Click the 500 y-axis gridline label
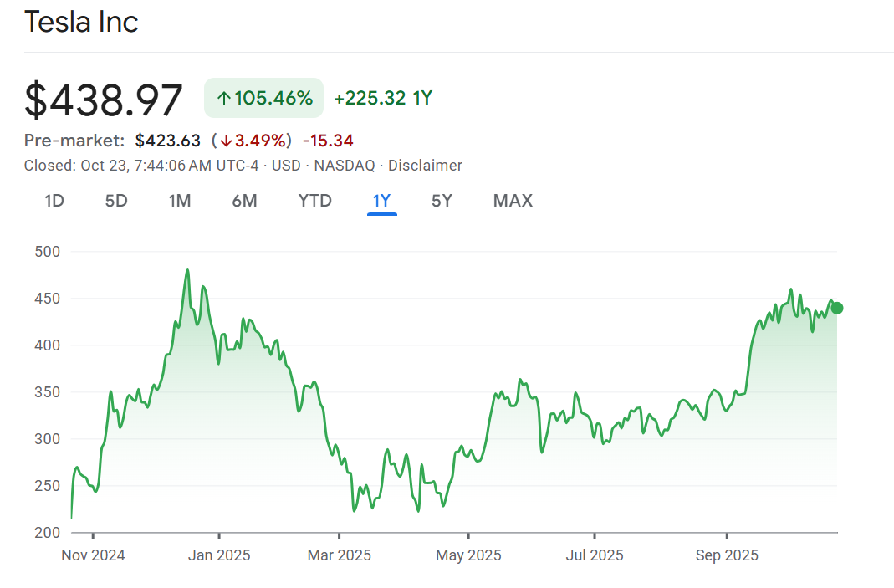The width and height of the screenshot is (894, 588). coord(47,251)
